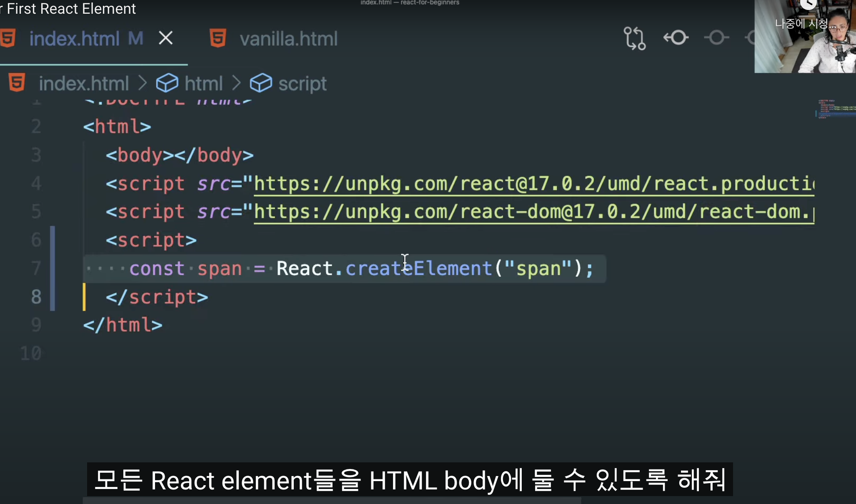The image size is (856, 504).
Task: Close the index.html editor tab
Action: (x=165, y=38)
